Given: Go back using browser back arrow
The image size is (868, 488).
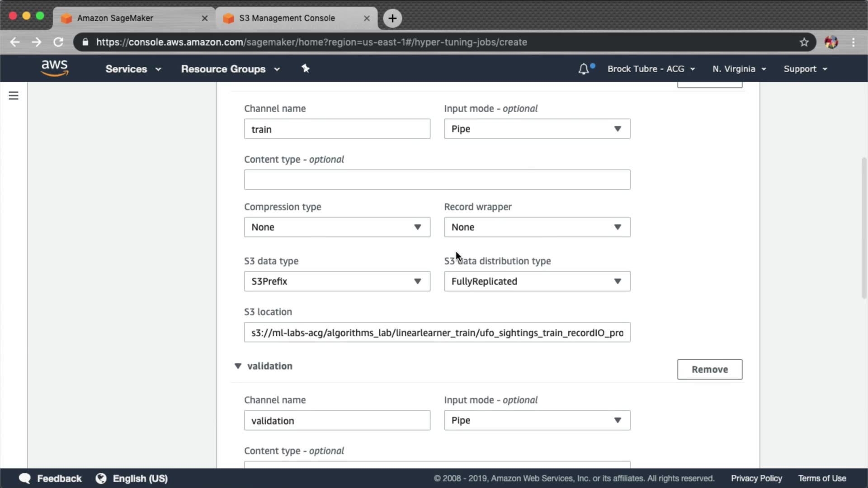Looking at the screenshot, I should [x=15, y=42].
